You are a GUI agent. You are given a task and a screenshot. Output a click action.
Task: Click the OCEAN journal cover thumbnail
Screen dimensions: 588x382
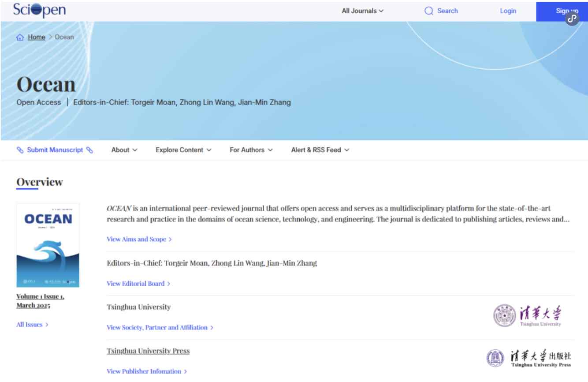(48, 245)
